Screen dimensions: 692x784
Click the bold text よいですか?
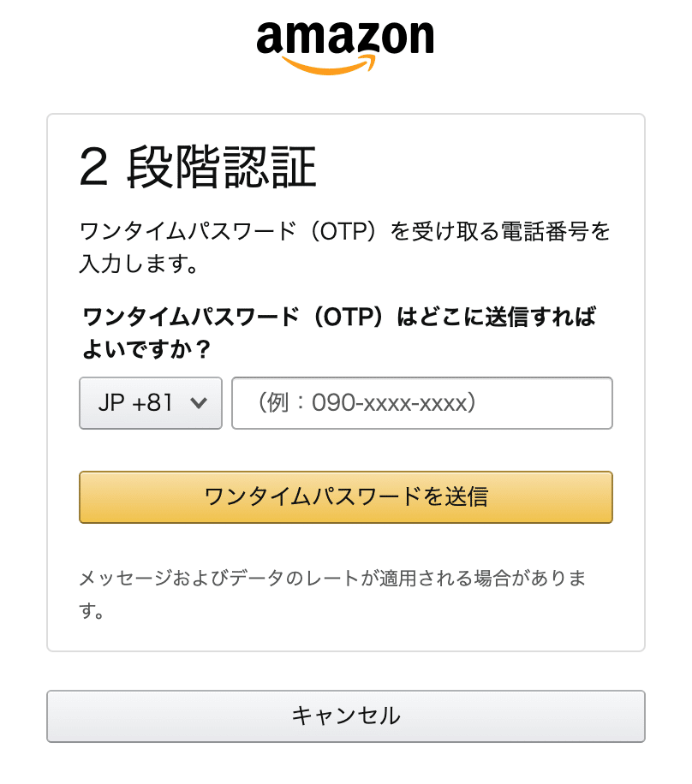146,349
